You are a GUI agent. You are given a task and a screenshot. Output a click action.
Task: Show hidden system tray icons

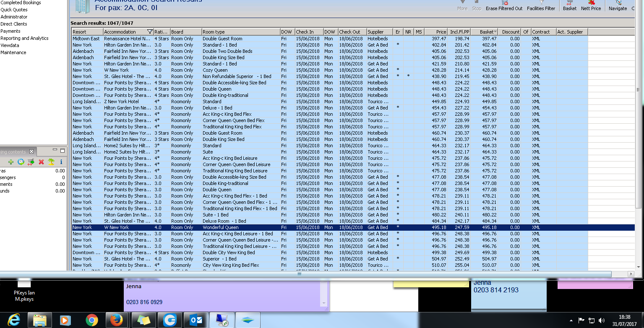(571, 320)
